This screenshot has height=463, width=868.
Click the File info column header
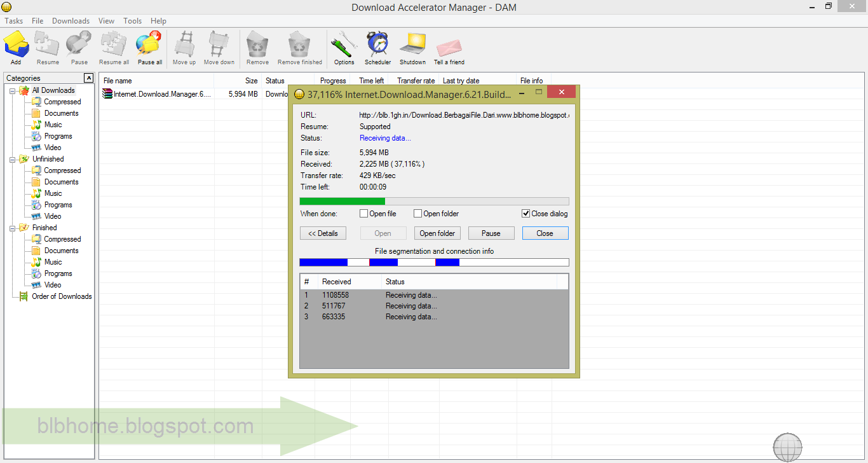(534, 81)
